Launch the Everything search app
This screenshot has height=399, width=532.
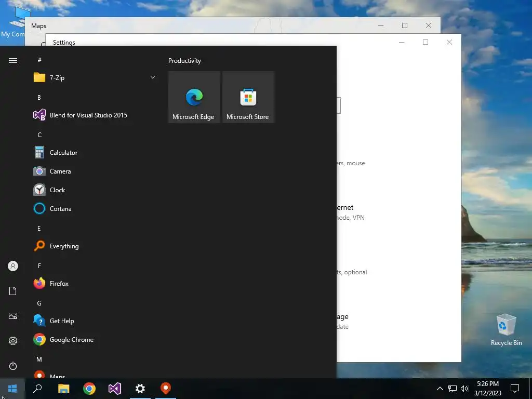tap(95, 246)
